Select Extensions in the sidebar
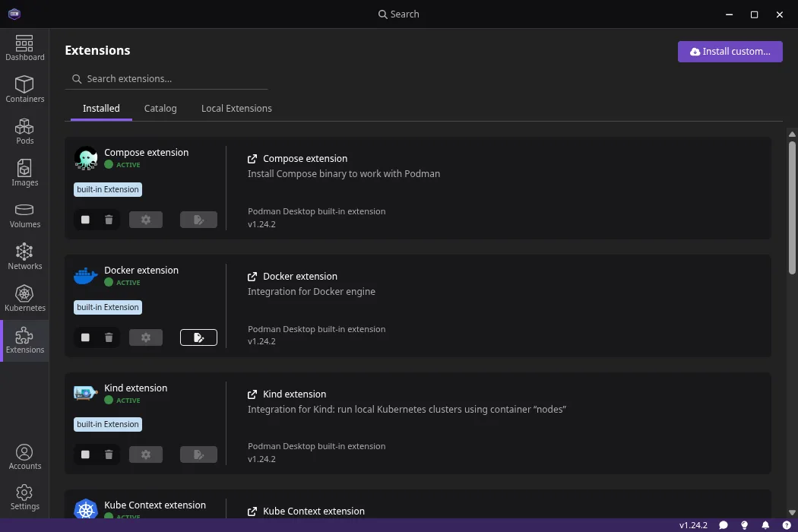Viewport: 798px width, 532px height. pos(24,340)
